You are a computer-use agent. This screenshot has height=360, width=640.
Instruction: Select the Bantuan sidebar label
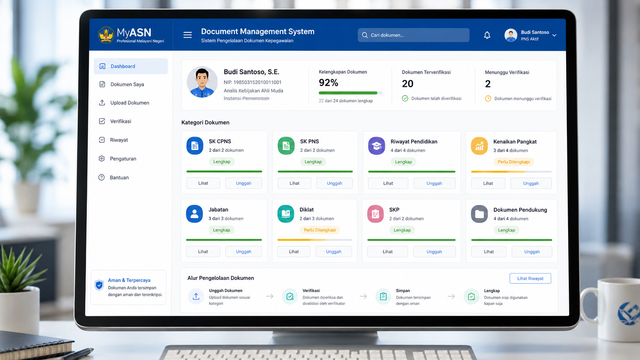tap(119, 178)
